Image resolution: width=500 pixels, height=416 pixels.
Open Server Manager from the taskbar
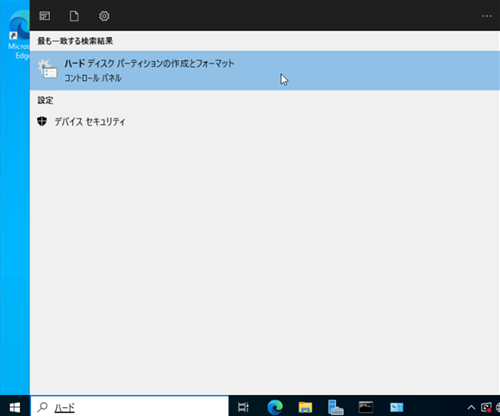pos(335,407)
